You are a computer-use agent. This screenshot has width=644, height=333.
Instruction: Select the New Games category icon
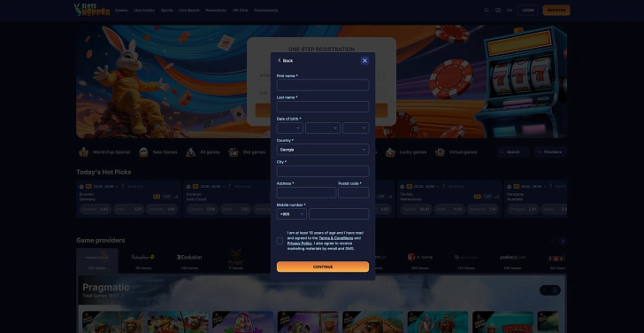[x=143, y=152]
